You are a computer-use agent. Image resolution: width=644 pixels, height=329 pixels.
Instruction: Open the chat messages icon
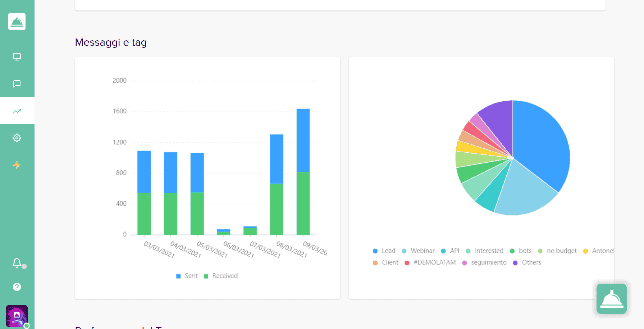pos(17,84)
